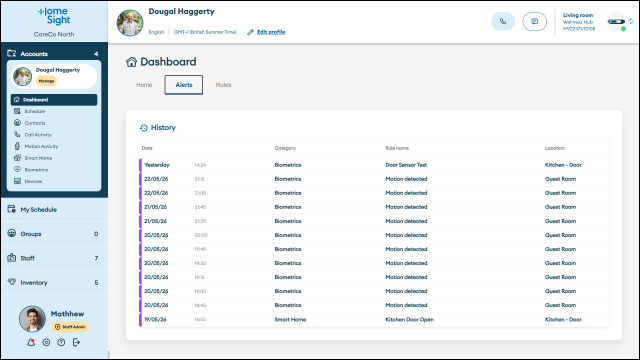Screen dimensions: 640x360
Task: Click the History clock icon
Action: point(144,128)
